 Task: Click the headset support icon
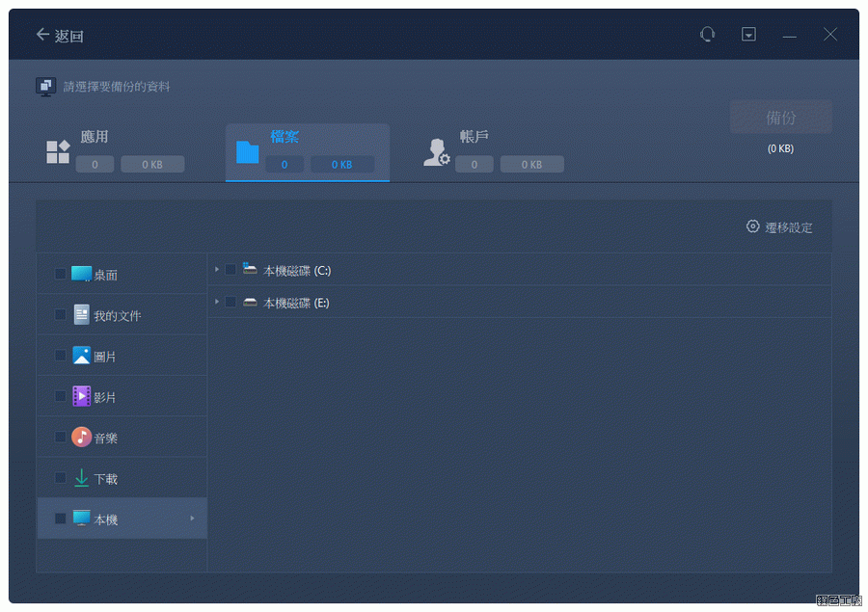coord(708,35)
